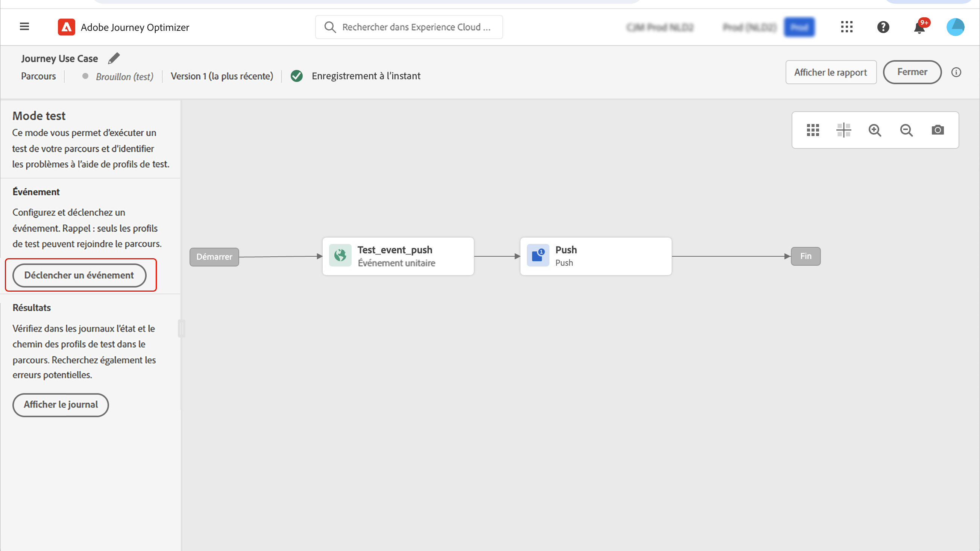The height and width of the screenshot is (551, 980).
Task: Click the user profile avatar
Action: click(955, 27)
